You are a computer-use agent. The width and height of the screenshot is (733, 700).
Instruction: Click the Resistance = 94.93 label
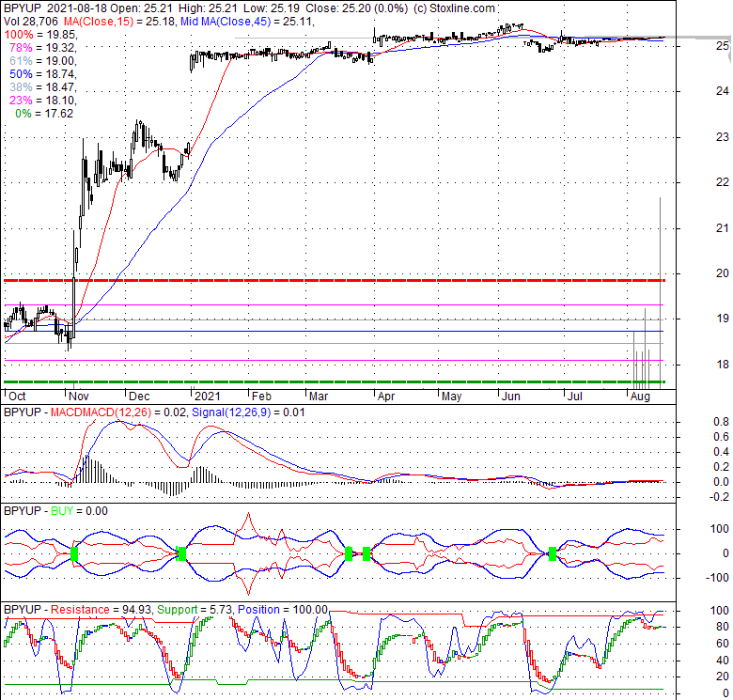pyautogui.click(x=101, y=610)
